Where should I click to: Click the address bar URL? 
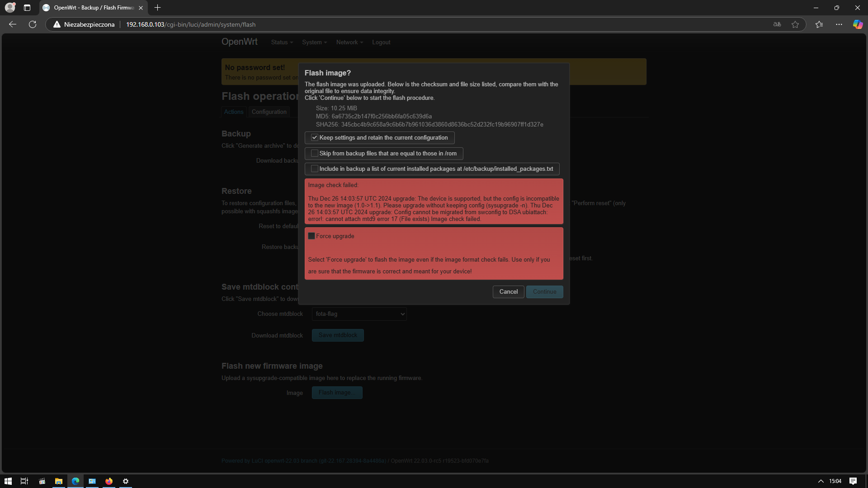pos(191,24)
